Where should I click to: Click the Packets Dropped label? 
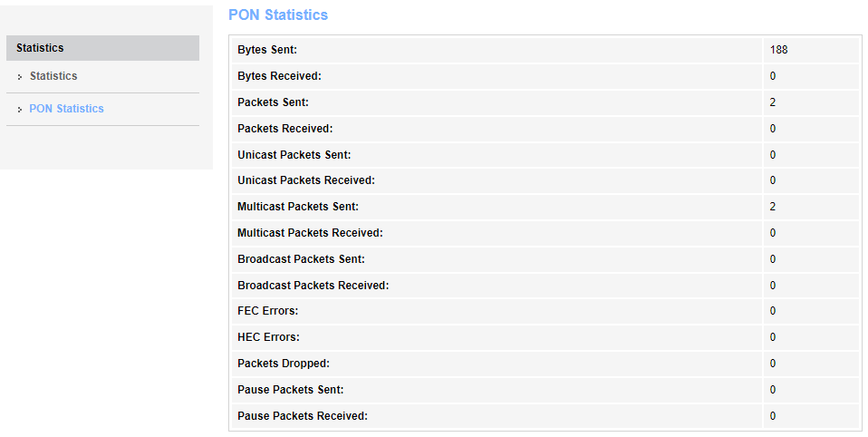click(284, 364)
